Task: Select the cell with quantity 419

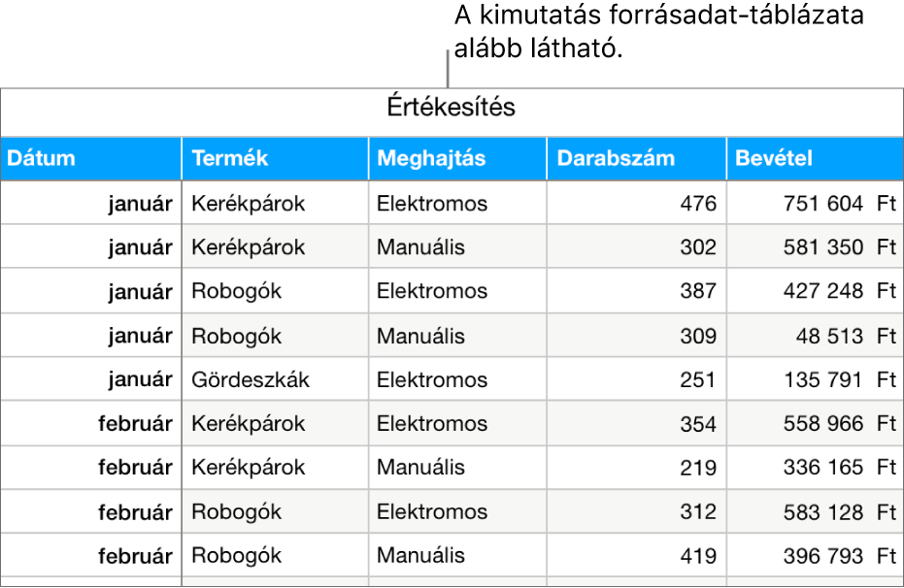Action: click(x=697, y=556)
